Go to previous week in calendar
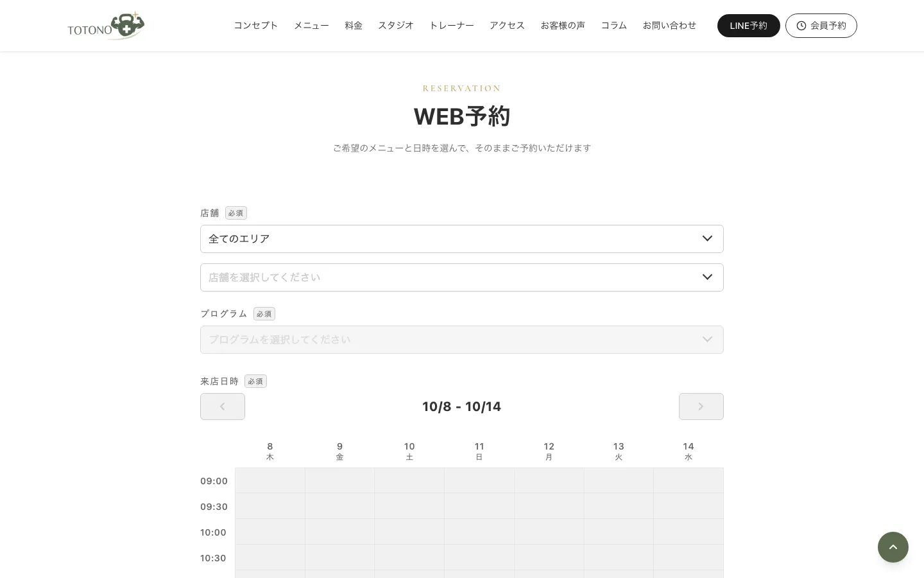The image size is (924, 578). click(x=223, y=407)
